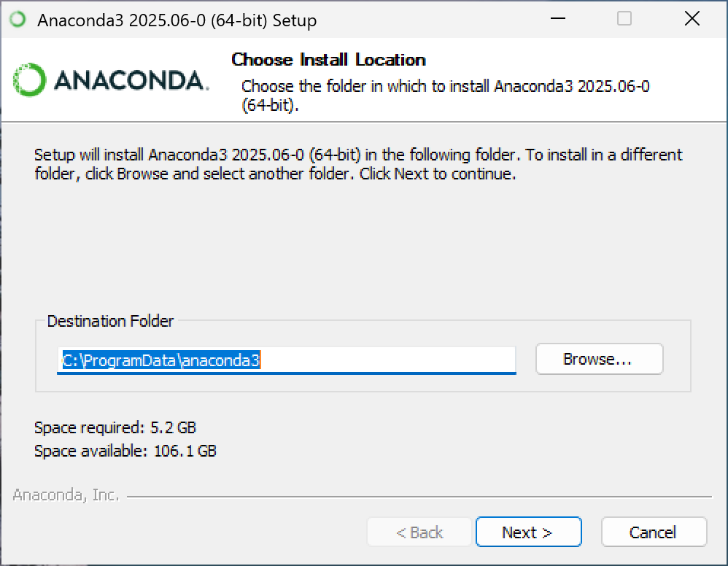Click the setup instructions paragraph
The height and width of the screenshot is (566, 728).
(x=357, y=164)
